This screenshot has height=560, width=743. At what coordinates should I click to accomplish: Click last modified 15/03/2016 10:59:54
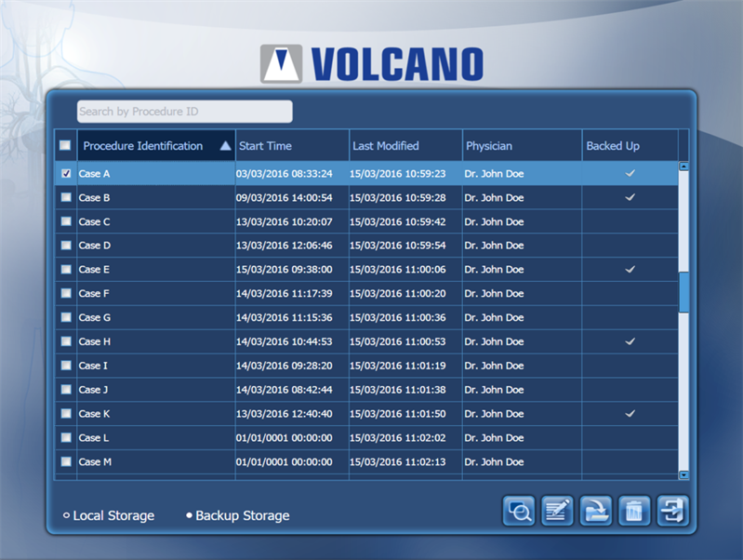point(398,246)
